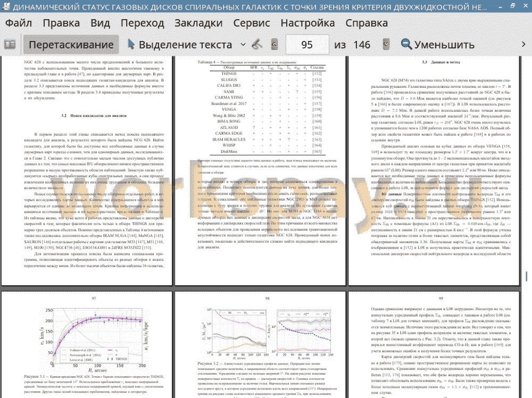Activate the Перетаскивание browse mode

click(71, 45)
